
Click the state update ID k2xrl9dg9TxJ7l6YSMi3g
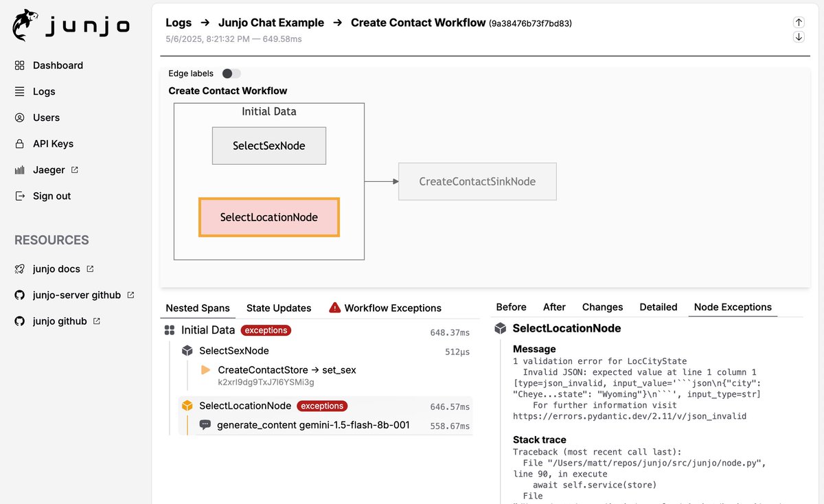266,382
